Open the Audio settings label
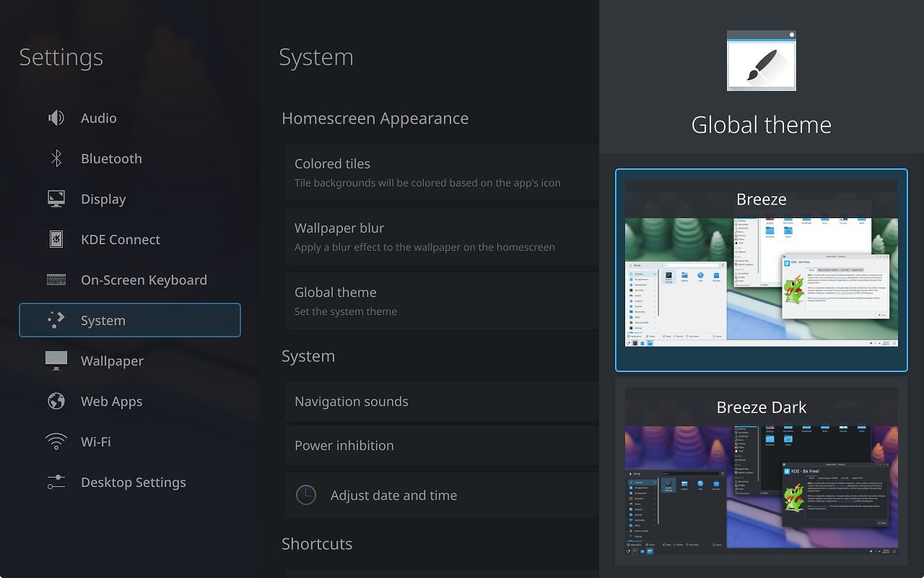The image size is (924, 578). point(99,118)
